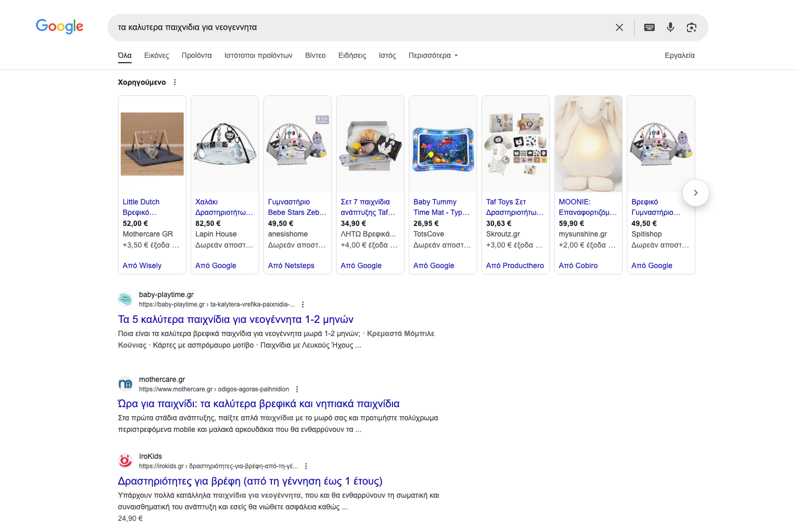
Task: Open more options for baby-playtime.gr result
Action: (303, 304)
